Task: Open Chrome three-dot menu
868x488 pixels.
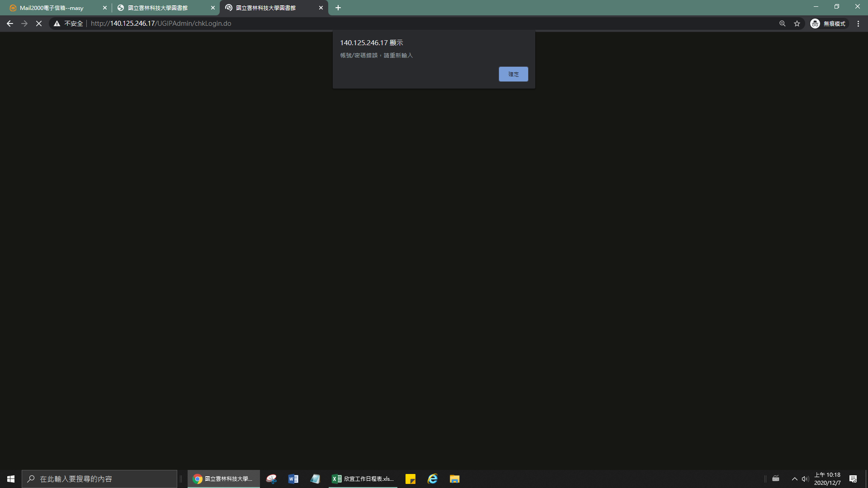Action: coord(858,23)
